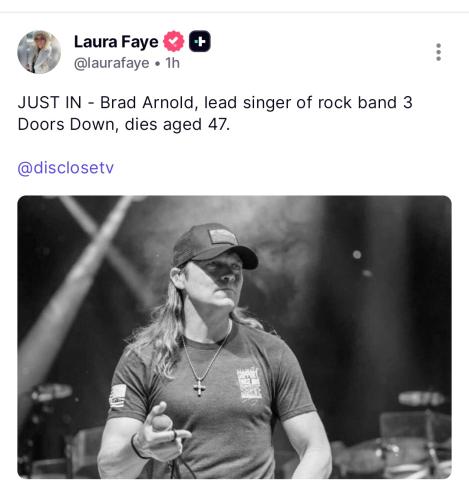Click the flag patch on the shirt sleeve

pyautogui.click(x=118, y=396)
